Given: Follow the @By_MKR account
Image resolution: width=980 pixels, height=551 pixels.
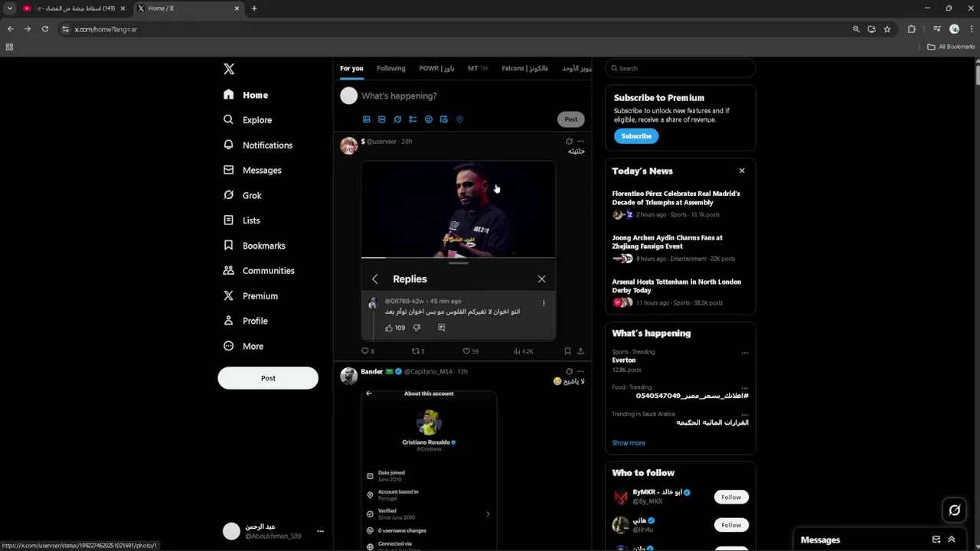Looking at the screenshot, I should click(731, 497).
